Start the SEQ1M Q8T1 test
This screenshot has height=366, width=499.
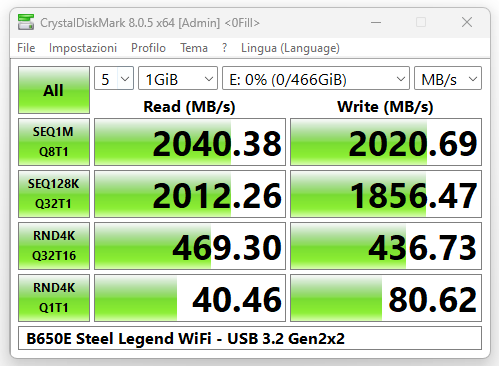click(x=54, y=142)
